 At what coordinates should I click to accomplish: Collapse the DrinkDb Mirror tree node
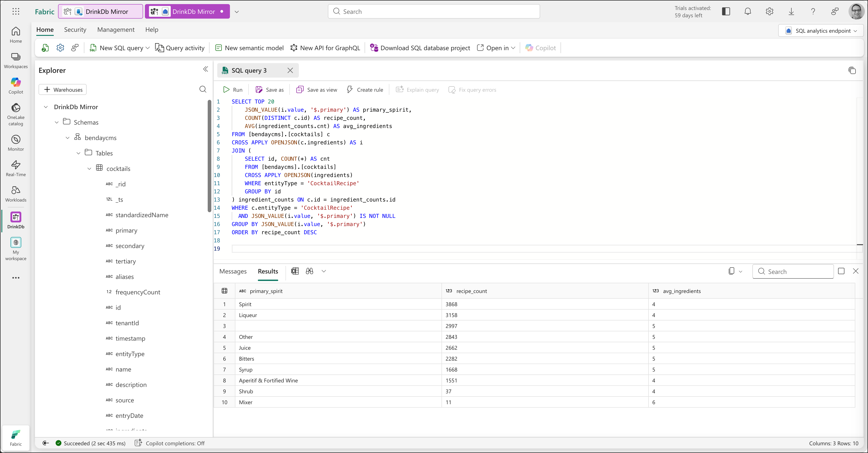(x=46, y=107)
